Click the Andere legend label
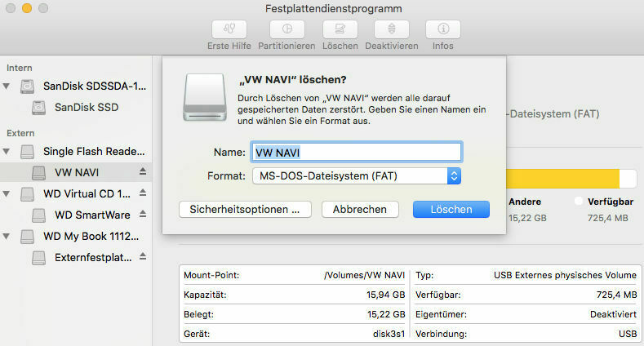644x346 pixels. pos(525,202)
